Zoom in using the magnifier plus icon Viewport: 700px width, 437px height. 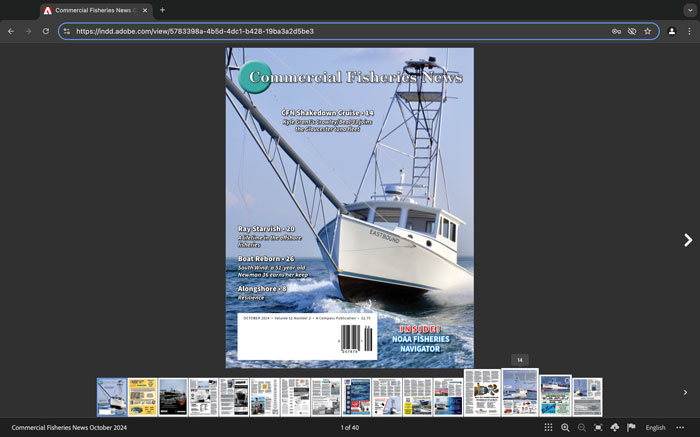coord(565,427)
